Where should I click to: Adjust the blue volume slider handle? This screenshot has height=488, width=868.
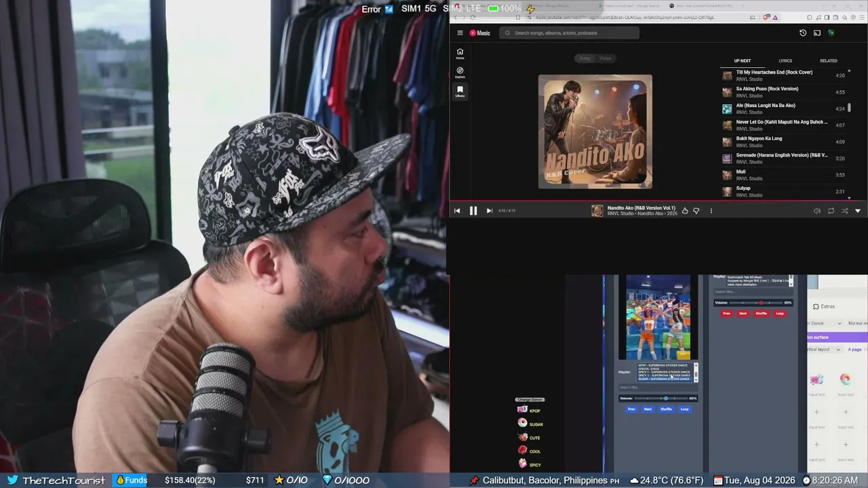coord(666,399)
